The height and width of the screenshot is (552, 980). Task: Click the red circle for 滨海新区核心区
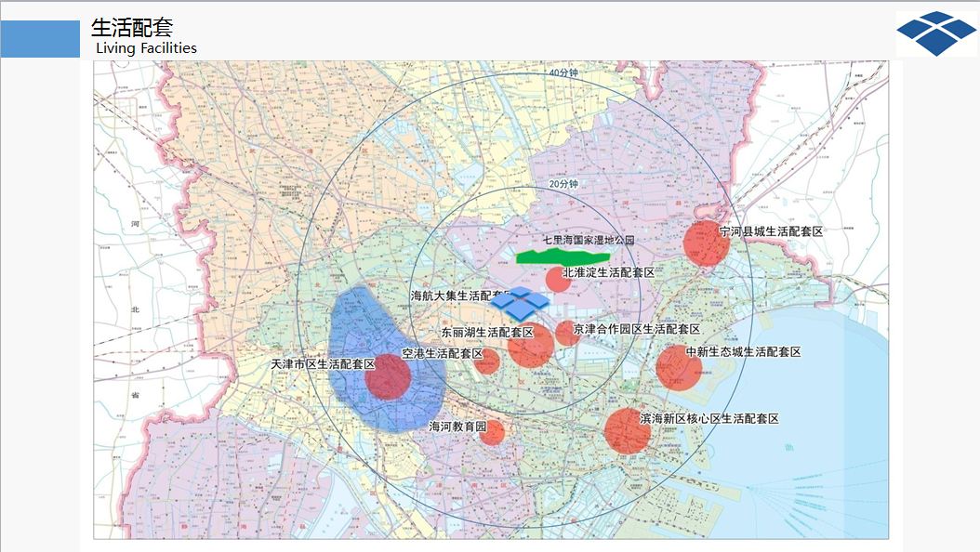tap(628, 430)
